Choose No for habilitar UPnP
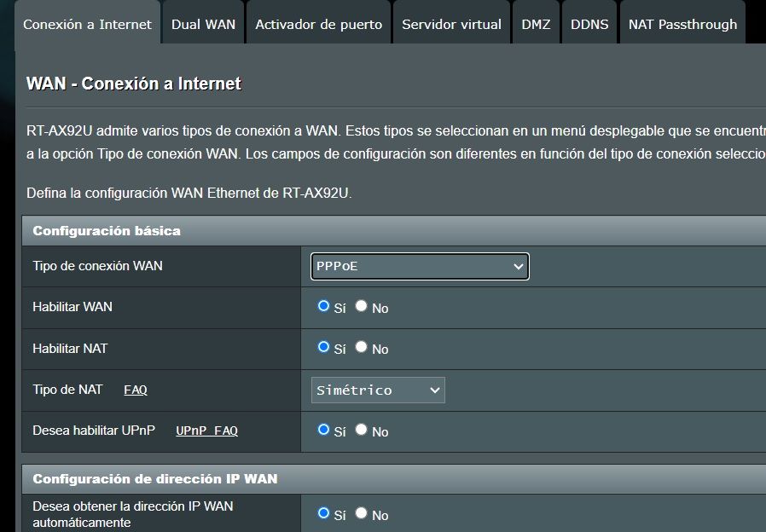 [361, 430]
